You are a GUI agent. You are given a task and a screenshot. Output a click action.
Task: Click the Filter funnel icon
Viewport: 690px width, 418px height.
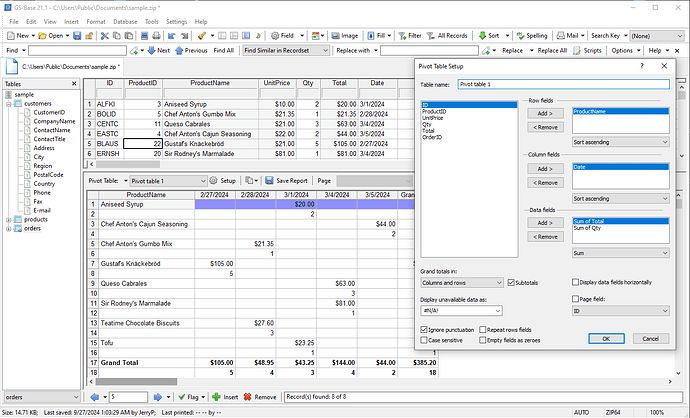click(x=402, y=36)
